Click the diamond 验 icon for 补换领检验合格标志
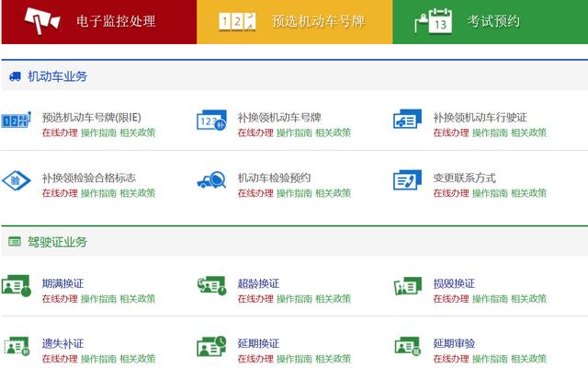 [17, 180]
